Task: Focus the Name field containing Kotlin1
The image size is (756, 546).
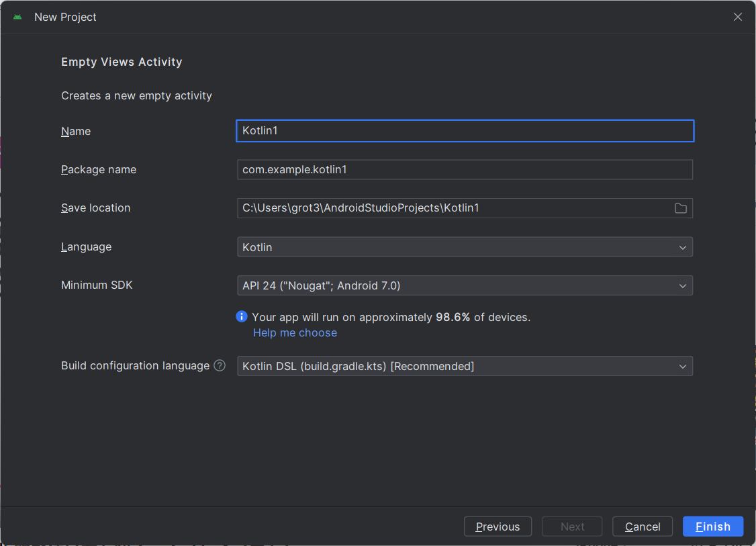Action: [465, 131]
